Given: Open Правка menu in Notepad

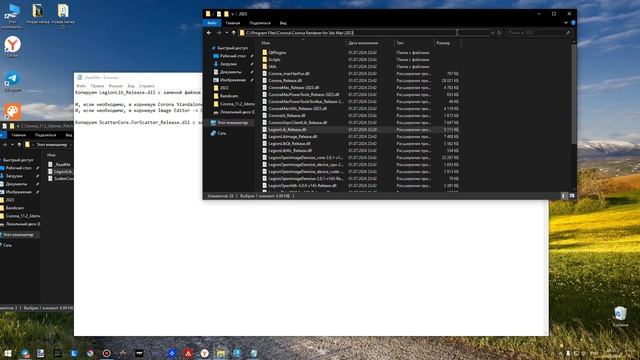Looking at the screenshot, I should pyautogui.click(x=97, y=86).
